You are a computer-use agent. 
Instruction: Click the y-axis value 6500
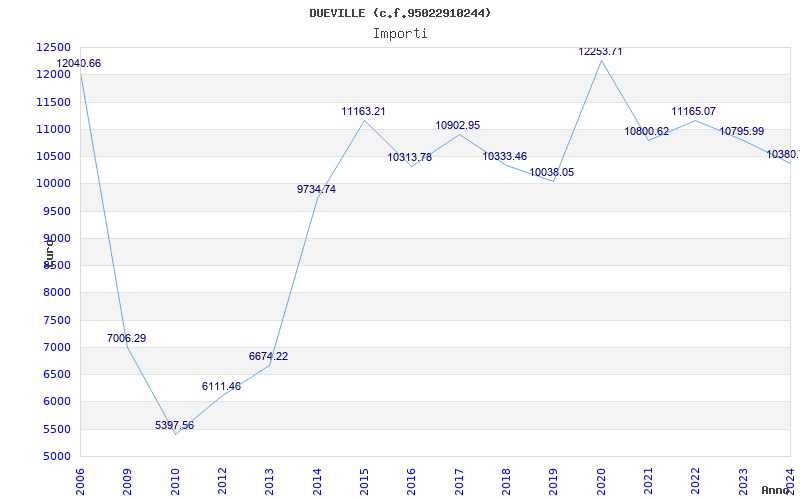pos(56,374)
